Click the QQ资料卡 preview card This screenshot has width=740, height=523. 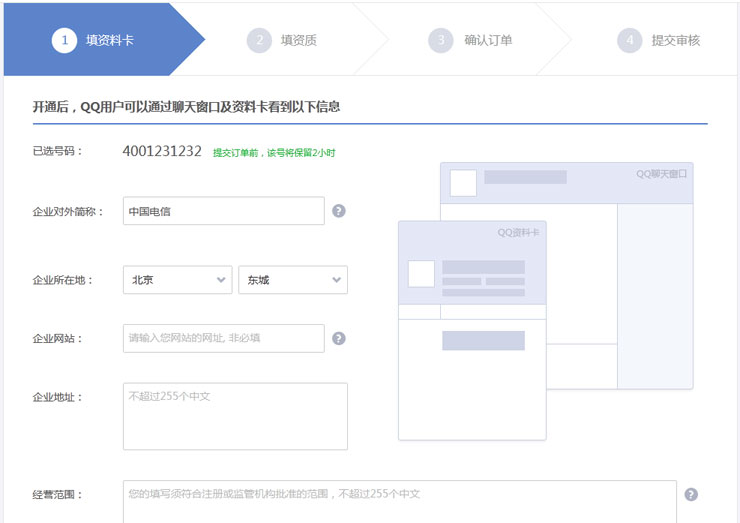pyautogui.click(x=472, y=330)
